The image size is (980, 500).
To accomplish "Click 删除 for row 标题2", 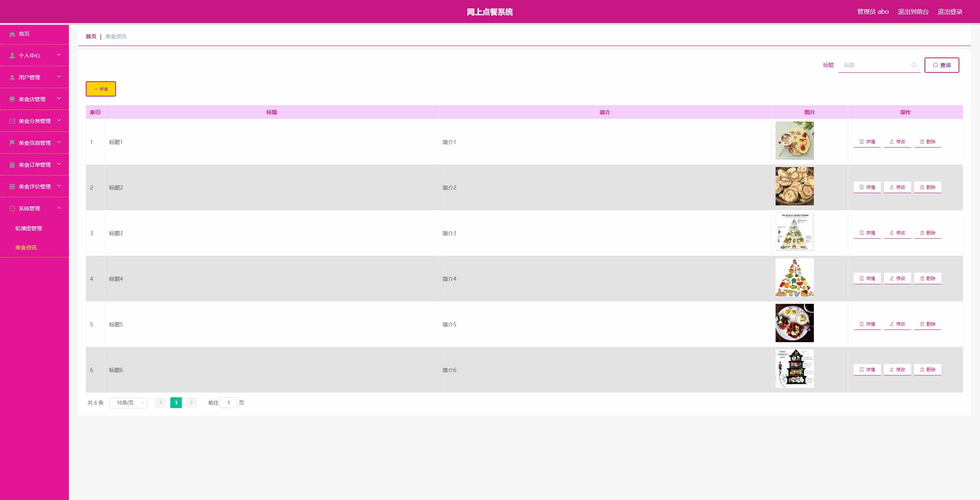I will click(x=928, y=187).
